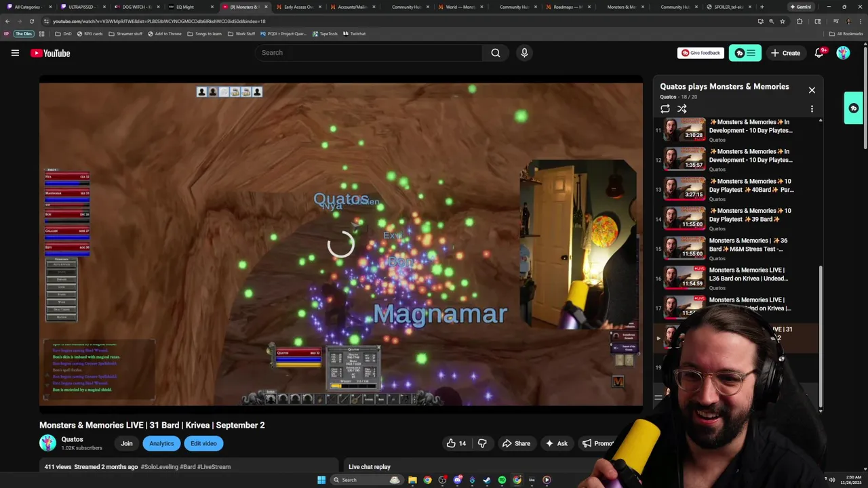Open Quatos channel name link
Image resolution: width=868 pixels, height=488 pixels.
(72, 439)
